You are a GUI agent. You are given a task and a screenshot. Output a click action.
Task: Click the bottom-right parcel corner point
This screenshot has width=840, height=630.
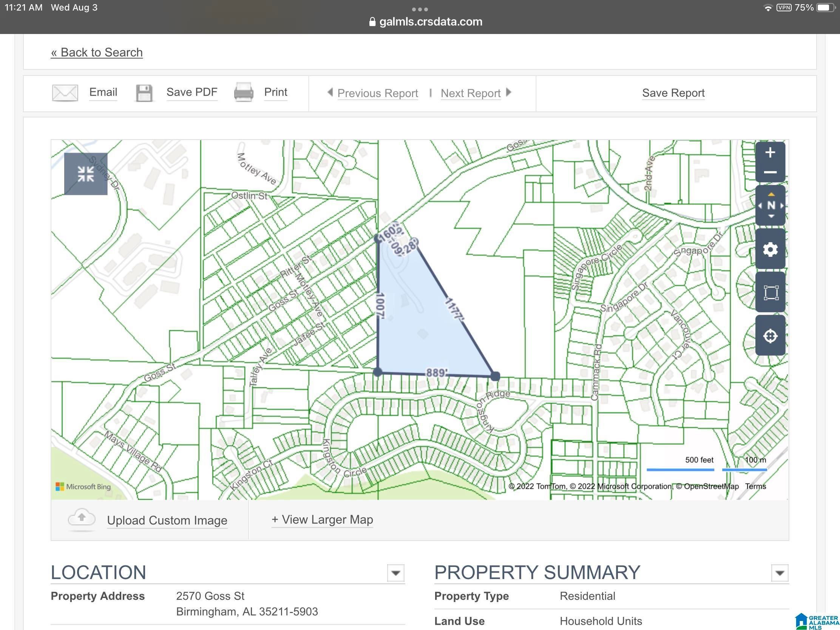(x=495, y=376)
